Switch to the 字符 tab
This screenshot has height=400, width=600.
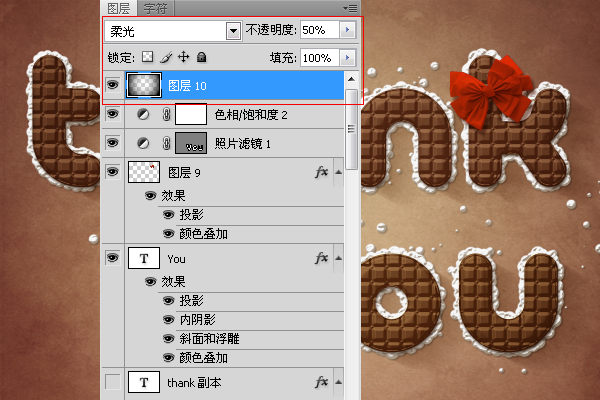click(155, 8)
